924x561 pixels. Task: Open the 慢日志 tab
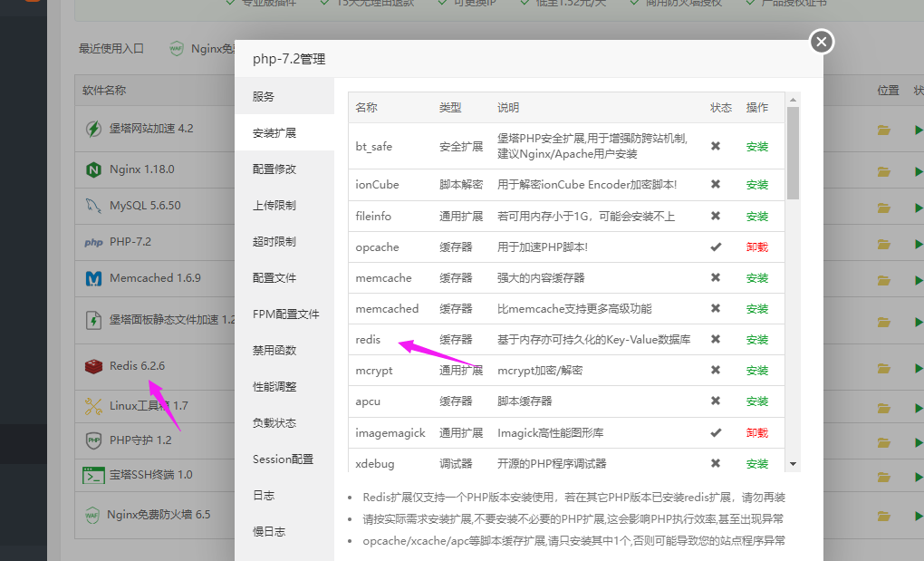(x=284, y=531)
